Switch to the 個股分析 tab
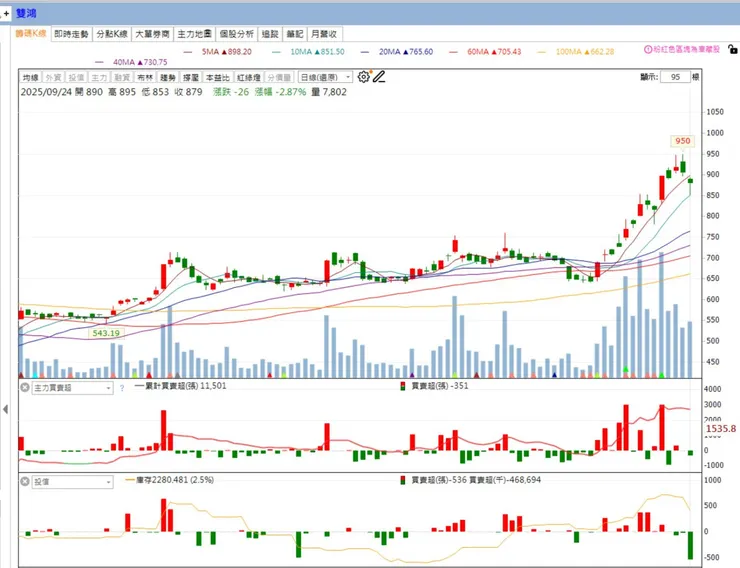Screen dimensions: 740x568 coord(236,34)
